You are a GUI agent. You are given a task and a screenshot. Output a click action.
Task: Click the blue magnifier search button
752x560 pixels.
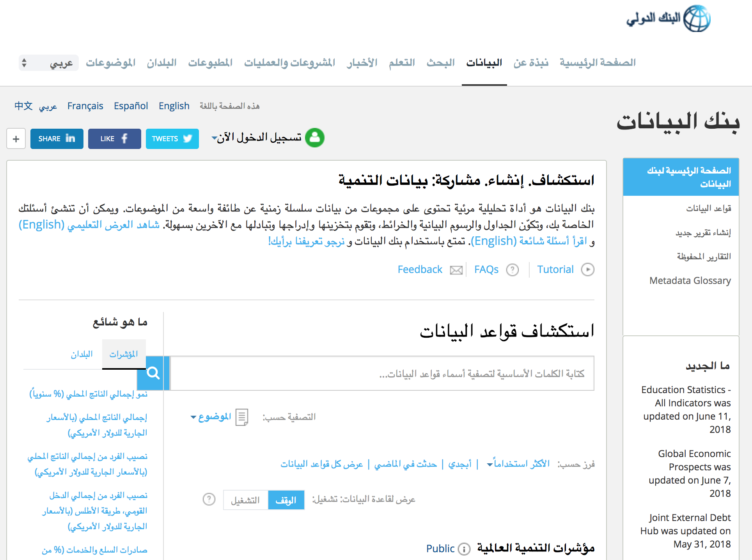point(153,373)
